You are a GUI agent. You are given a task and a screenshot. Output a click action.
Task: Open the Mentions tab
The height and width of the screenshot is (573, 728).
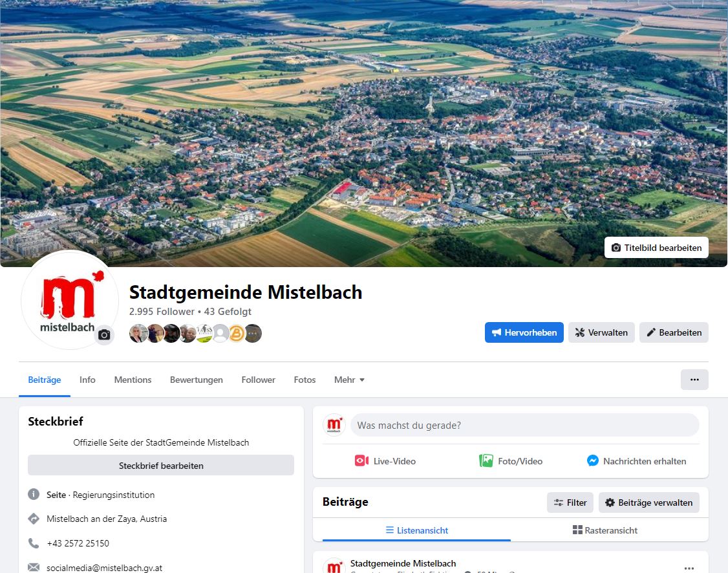133,380
